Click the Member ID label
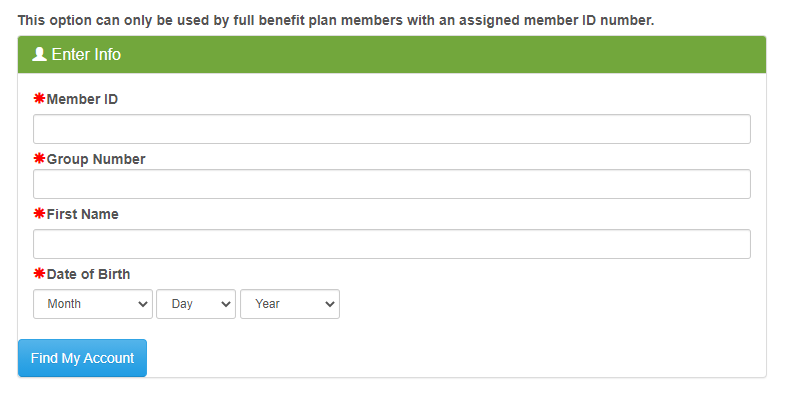 click(x=82, y=99)
